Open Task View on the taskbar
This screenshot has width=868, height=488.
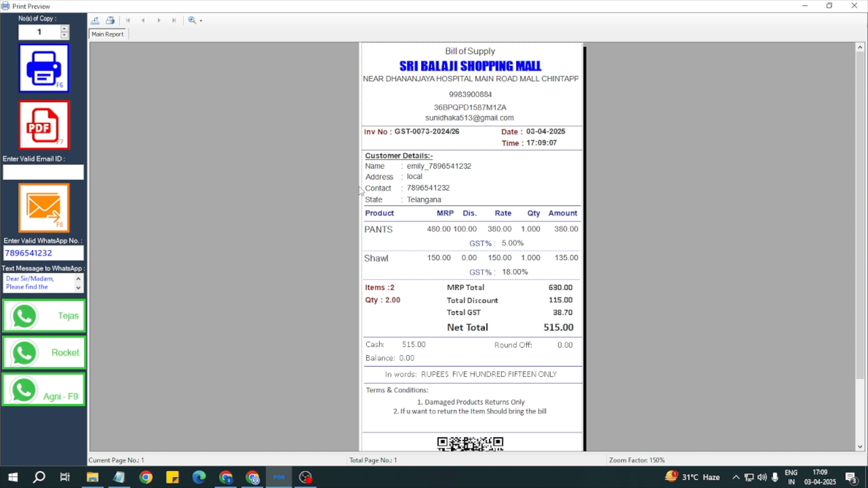[65, 477]
